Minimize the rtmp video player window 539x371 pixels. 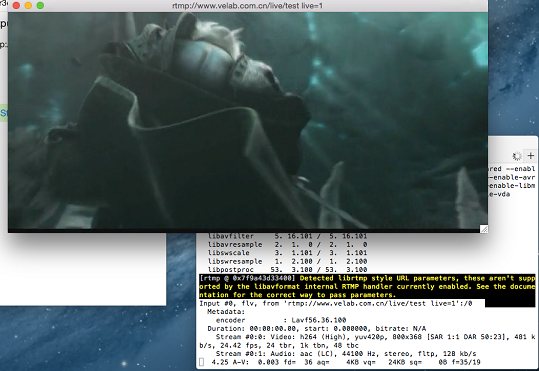click(x=28, y=6)
